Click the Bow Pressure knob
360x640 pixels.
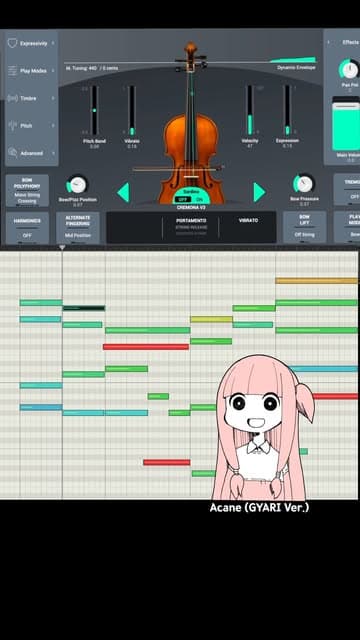[304, 184]
